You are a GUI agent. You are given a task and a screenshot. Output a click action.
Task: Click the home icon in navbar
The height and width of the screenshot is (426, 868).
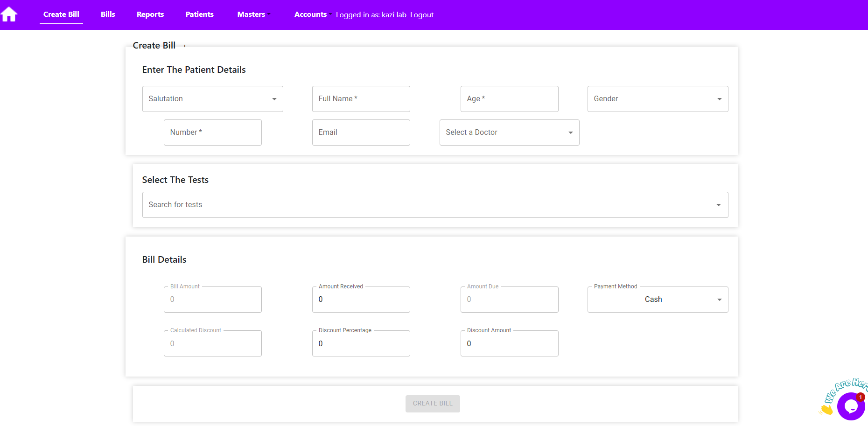point(9,14)
